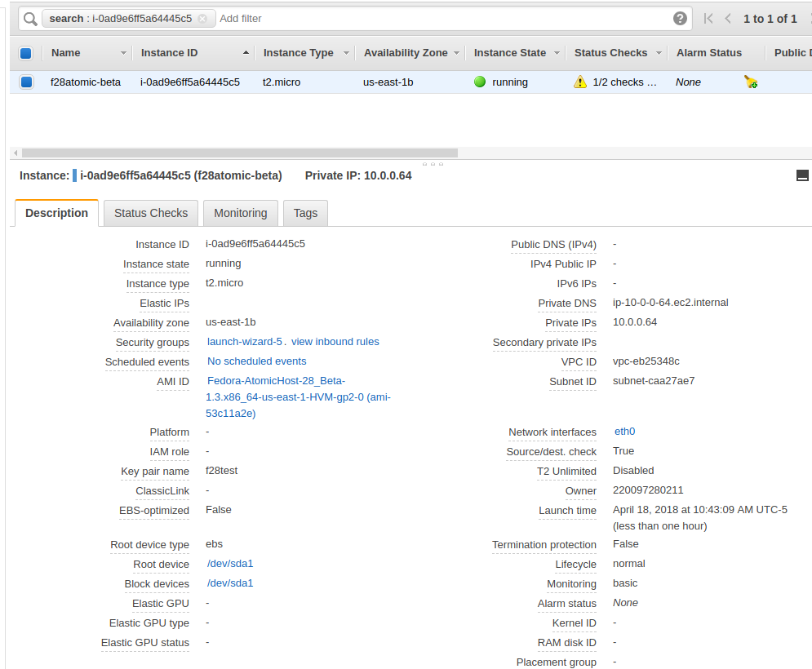This screenshot has width=812, height=669.
Task: Remove the instance ID search filter
Action: [202, 19]
